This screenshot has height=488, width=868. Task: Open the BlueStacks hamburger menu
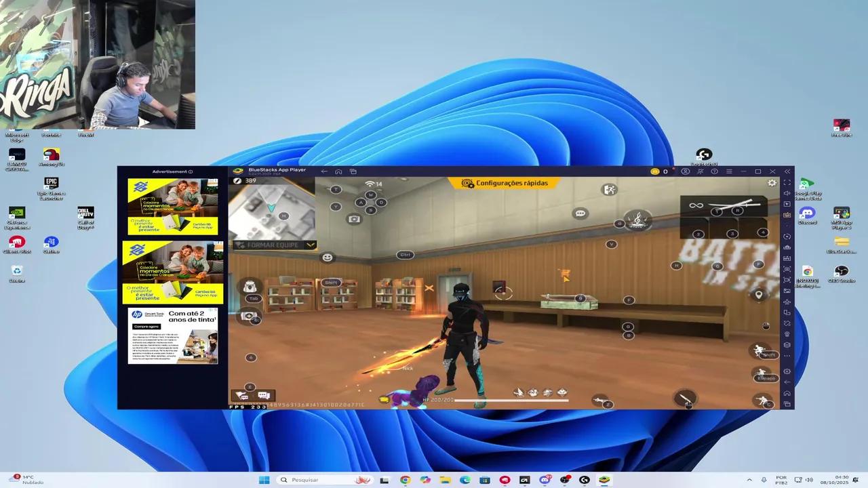coord(729,171)
